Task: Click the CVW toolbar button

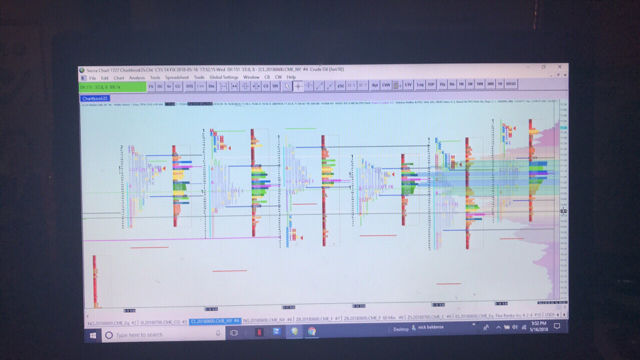Action: tap(386, 85)
